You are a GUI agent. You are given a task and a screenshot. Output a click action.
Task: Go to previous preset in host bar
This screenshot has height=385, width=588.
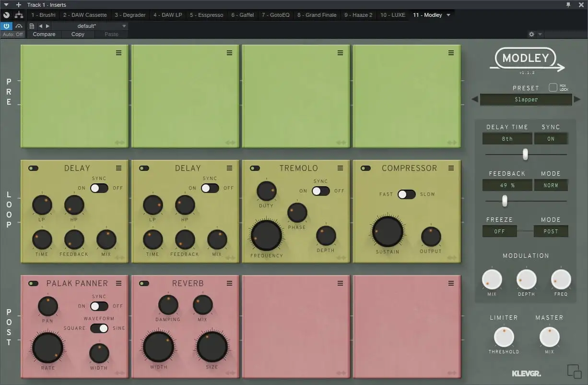coord(40,26)
